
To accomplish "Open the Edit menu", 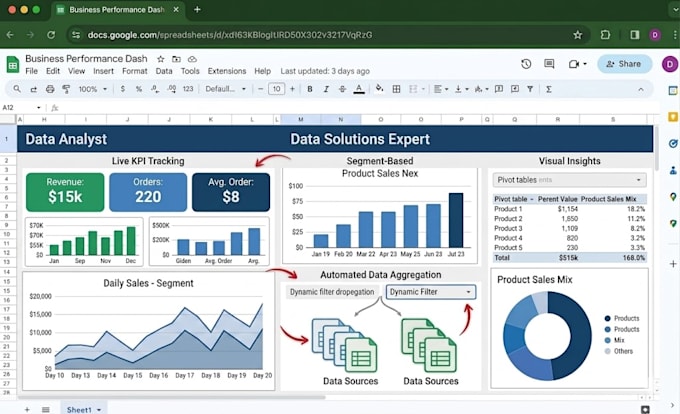I will coord(53,71).
